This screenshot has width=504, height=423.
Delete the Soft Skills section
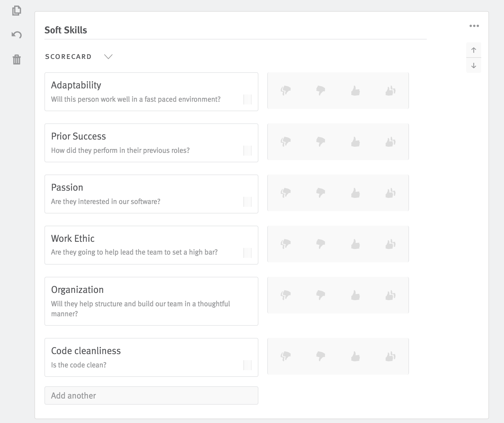coord(17,60)
